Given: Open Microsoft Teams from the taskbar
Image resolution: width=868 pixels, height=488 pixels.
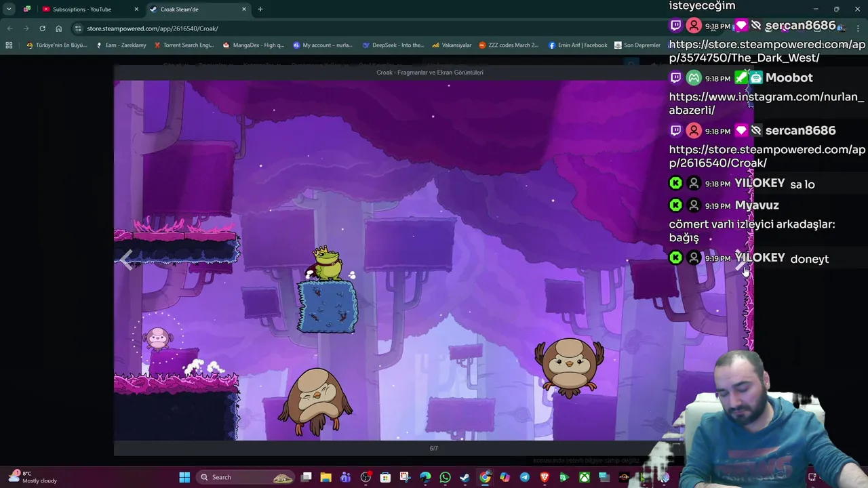Looking at the screenshot, I should point(346,477).
